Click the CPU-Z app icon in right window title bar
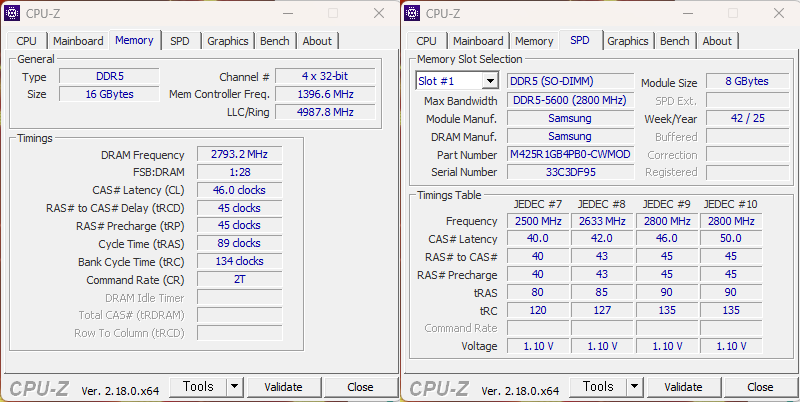The width and height of the screenshot is (800, 402). 412,13
